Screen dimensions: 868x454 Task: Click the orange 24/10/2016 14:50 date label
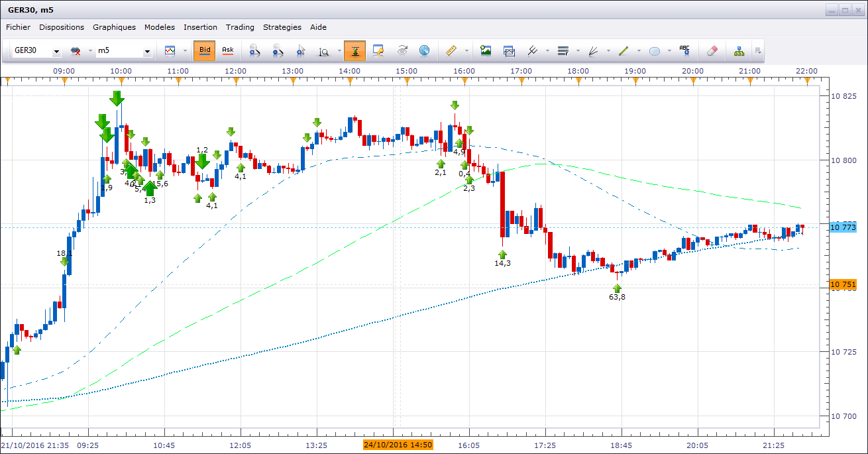[398, 445]
